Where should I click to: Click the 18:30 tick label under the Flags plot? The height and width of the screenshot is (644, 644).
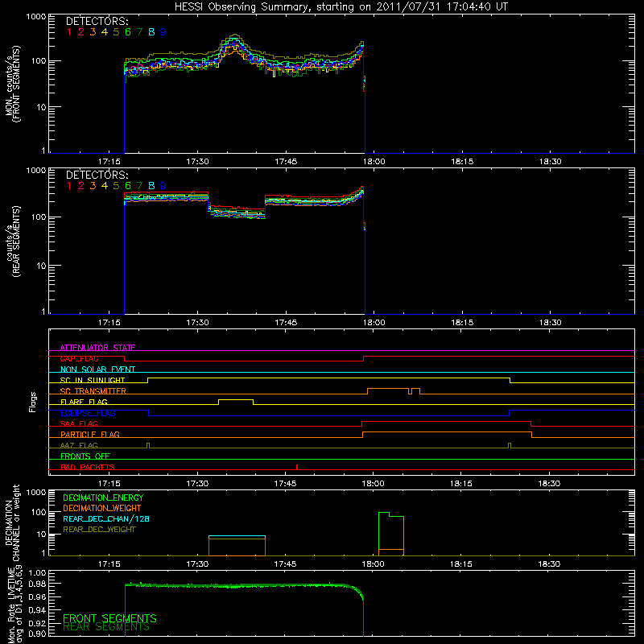click(x=550, y=484)
